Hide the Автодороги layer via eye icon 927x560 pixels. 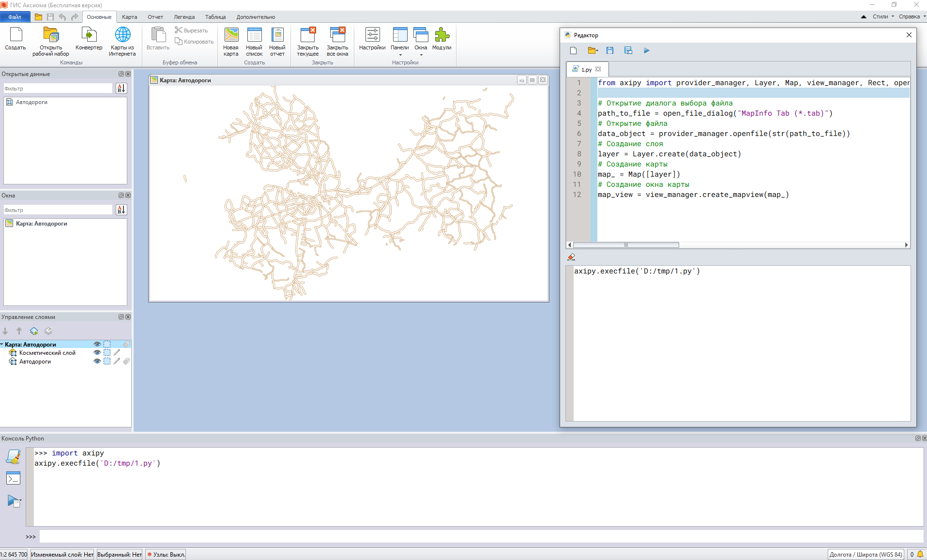tap(97, 362)
